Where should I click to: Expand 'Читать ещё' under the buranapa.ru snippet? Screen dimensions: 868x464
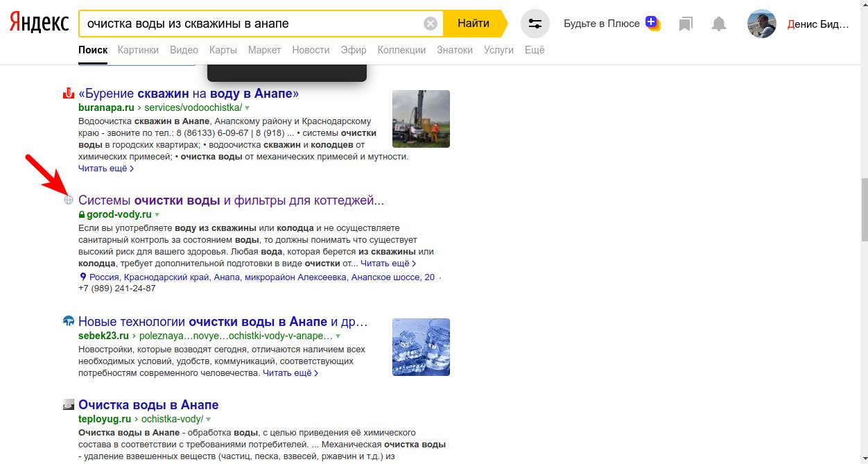[106, 169]
